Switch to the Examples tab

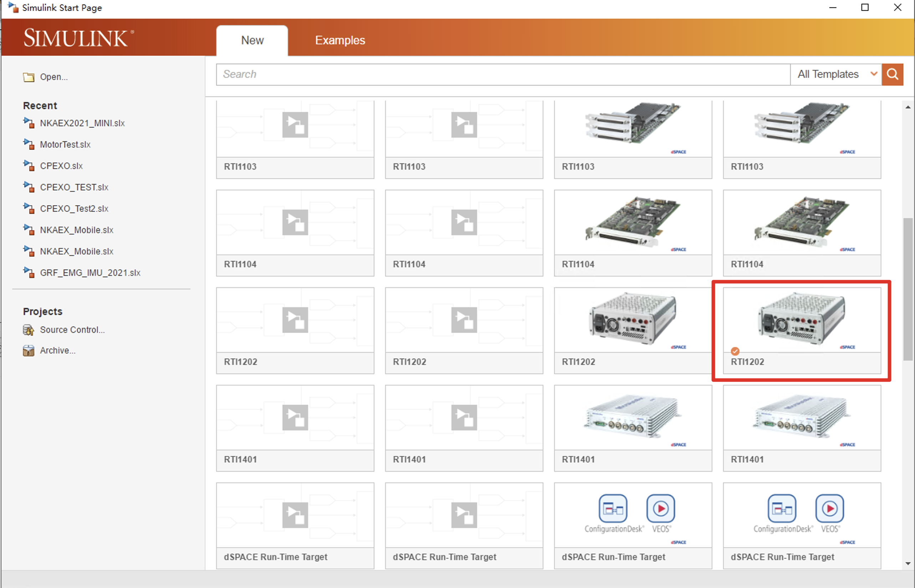click(x=339, y=41)
